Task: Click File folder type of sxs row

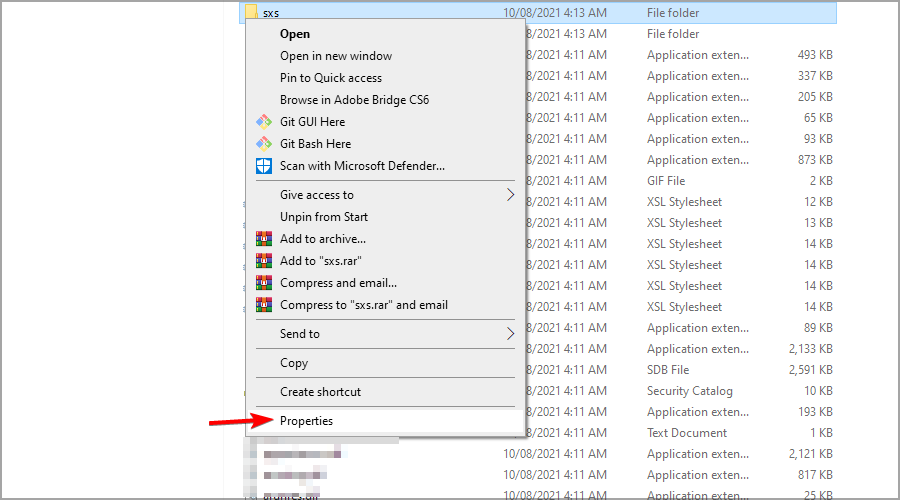Action: (673, 13)
